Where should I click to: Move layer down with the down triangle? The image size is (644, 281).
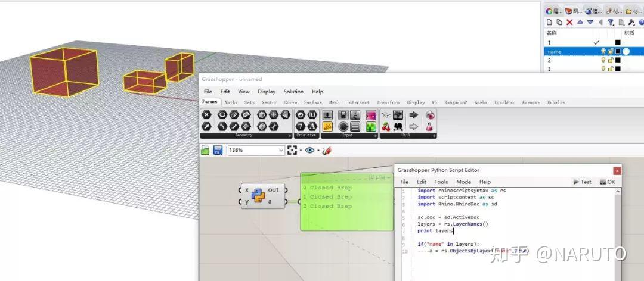click(590, 22)
